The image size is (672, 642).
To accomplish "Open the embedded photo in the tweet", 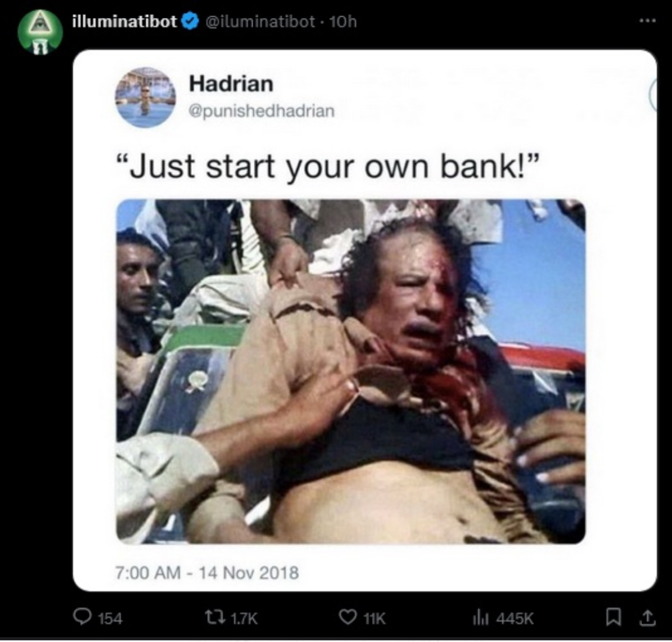I will tap(351, 371).
